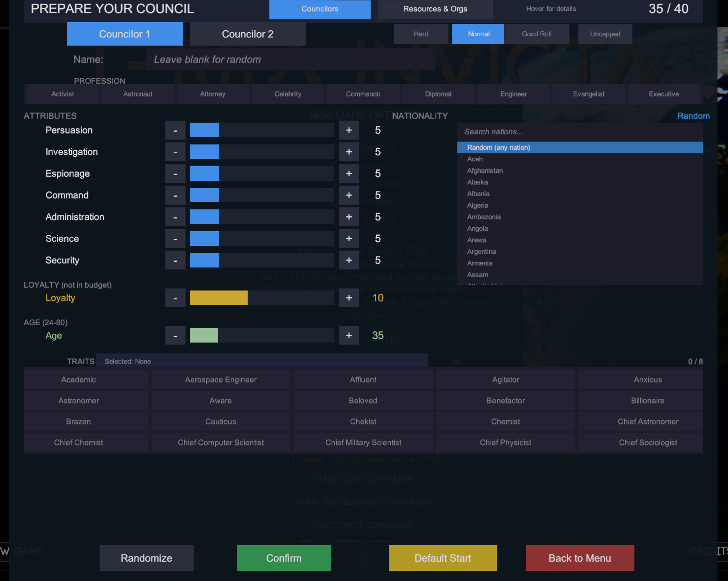Decrease Command attribute by one
728x581 pixels.
[175, 195]
